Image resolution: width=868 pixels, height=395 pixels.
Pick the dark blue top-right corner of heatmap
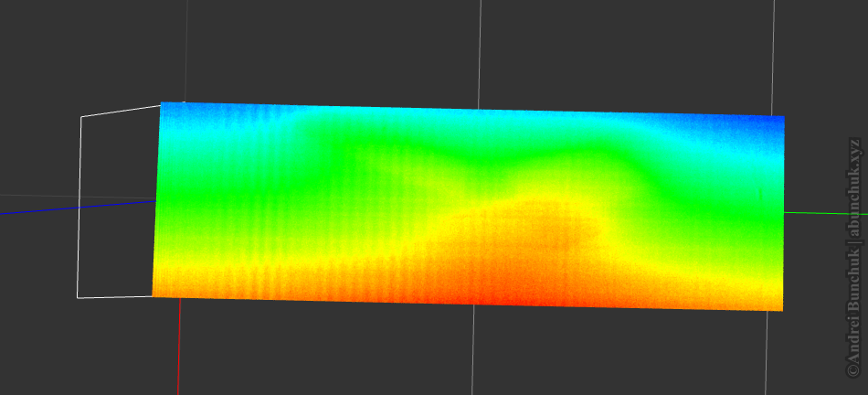point(775,124)
